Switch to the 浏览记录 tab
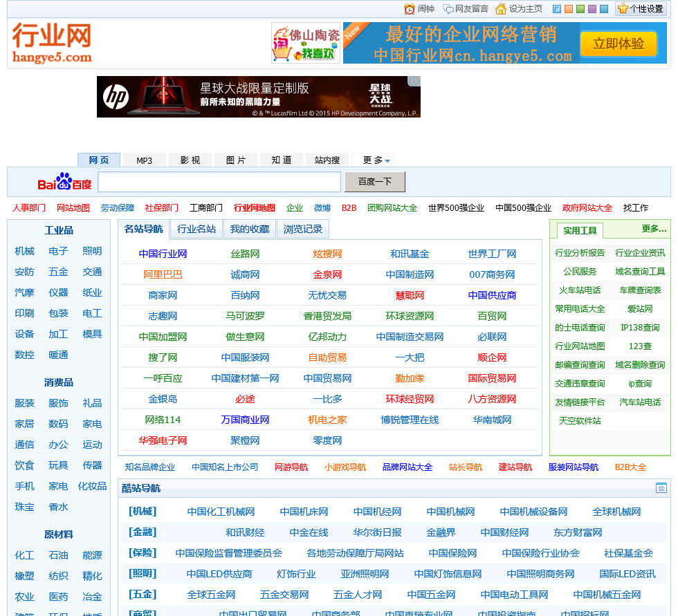678x616 pixels. tap(303, 229)
